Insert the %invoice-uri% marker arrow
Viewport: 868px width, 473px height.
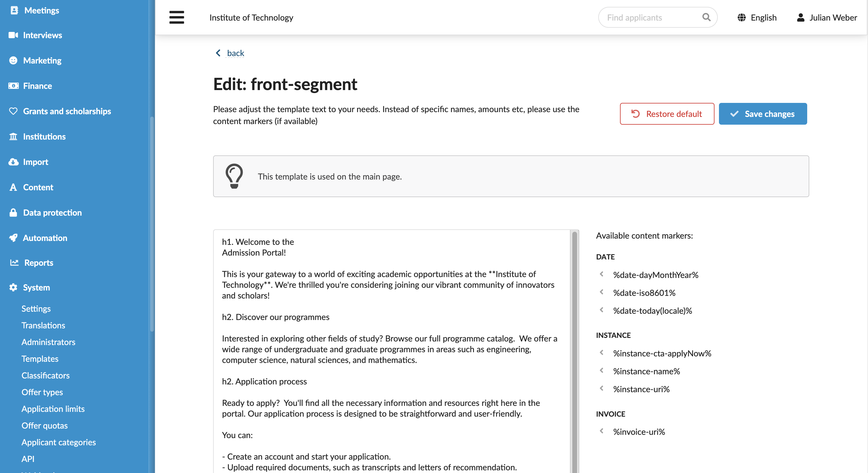tap(602, 431)
